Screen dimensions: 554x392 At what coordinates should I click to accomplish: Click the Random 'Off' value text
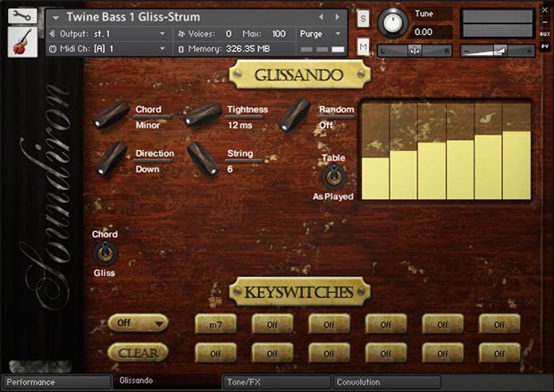(326, 125)
